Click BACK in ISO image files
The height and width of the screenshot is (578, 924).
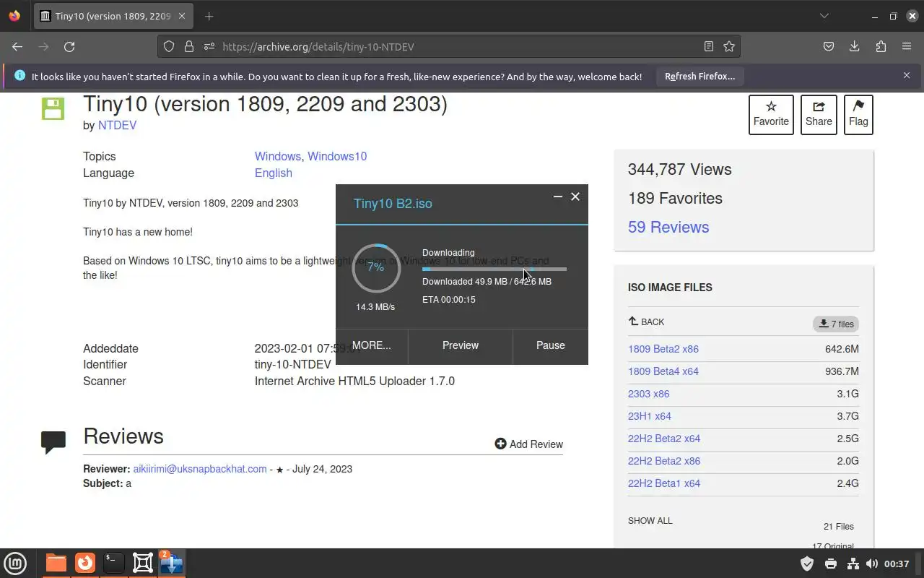click(646, 322)
